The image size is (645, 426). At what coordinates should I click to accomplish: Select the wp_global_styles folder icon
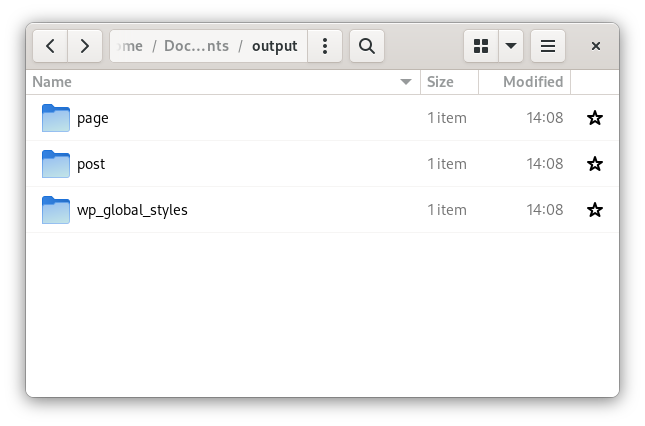56,210
